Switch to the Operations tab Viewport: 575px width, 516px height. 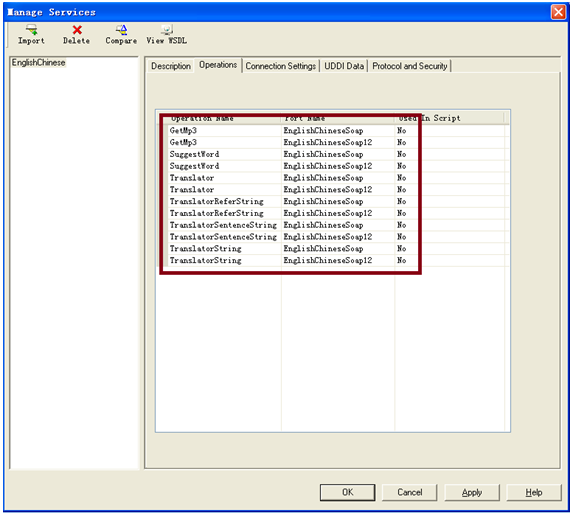[218, 65]
